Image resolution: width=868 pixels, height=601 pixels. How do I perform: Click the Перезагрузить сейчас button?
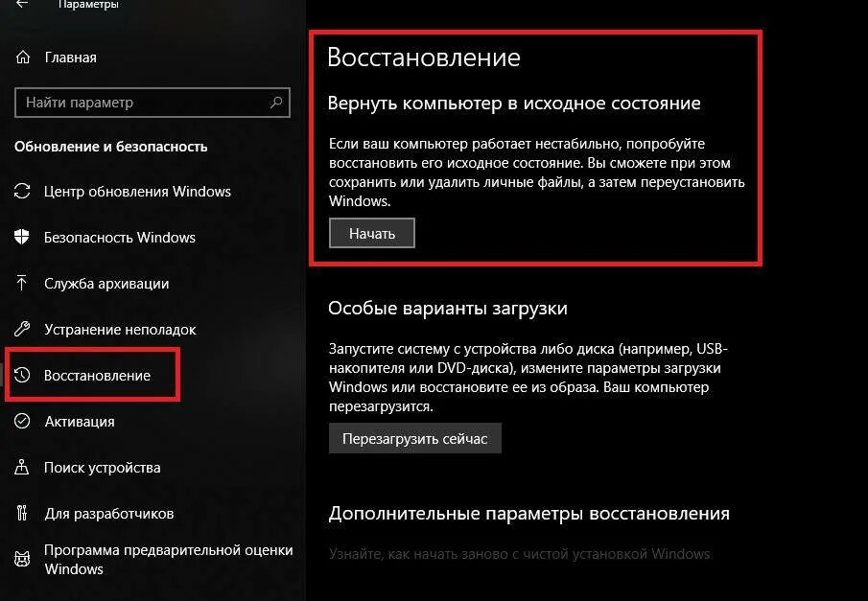415,438
